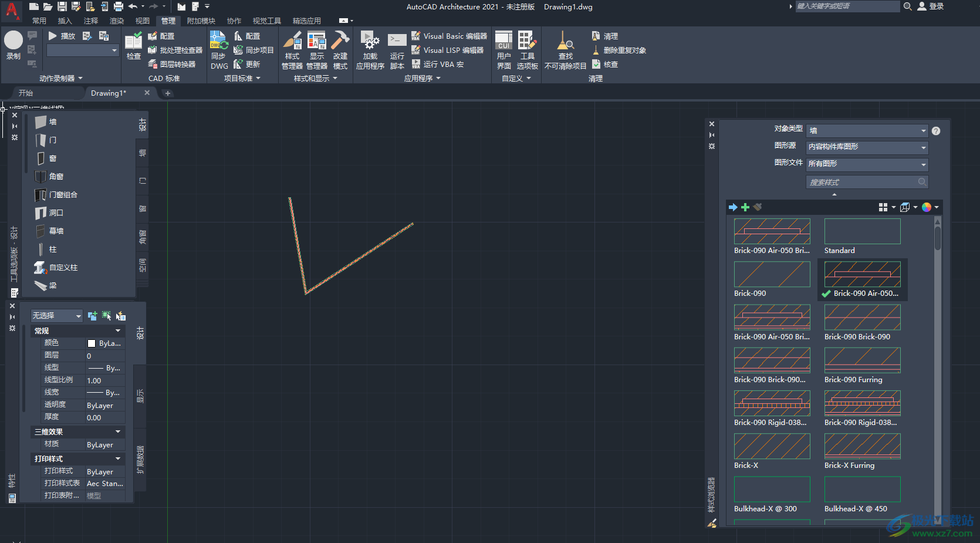The image size is (980, 543).
Task: Open the 批处理检查器 tool
Action: 175,50
